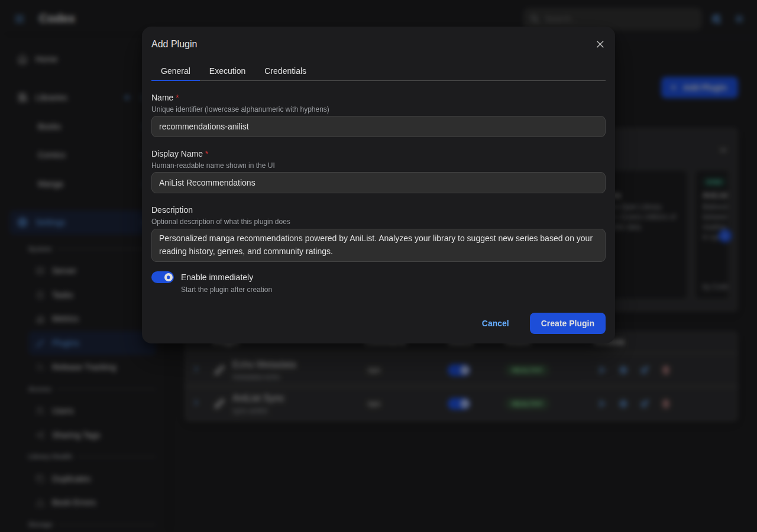The image size is (757, 532).
Task: Click the background Search box
Action: [x=612, y=19]
